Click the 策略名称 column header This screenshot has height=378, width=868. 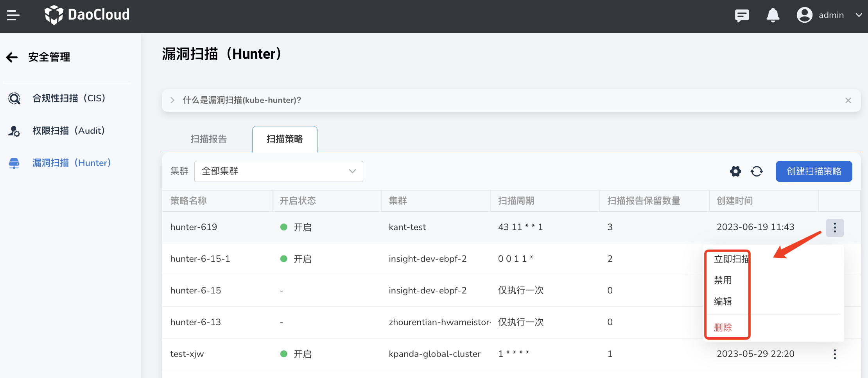[x=188, y=201]
